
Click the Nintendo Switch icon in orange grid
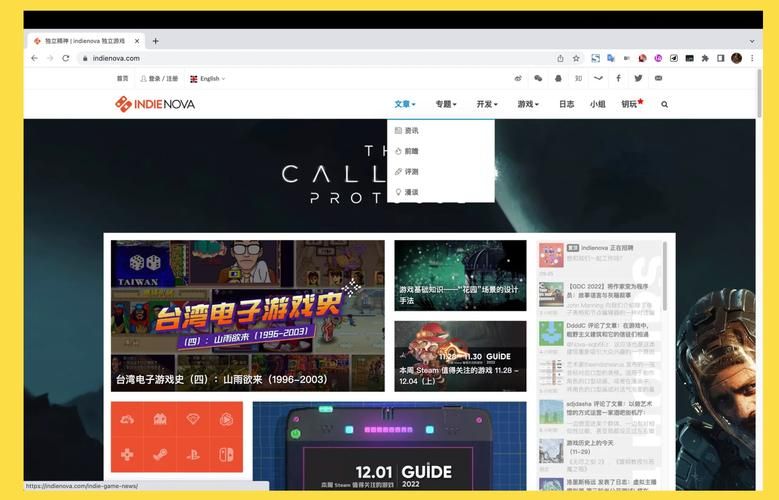pos(226,454)
